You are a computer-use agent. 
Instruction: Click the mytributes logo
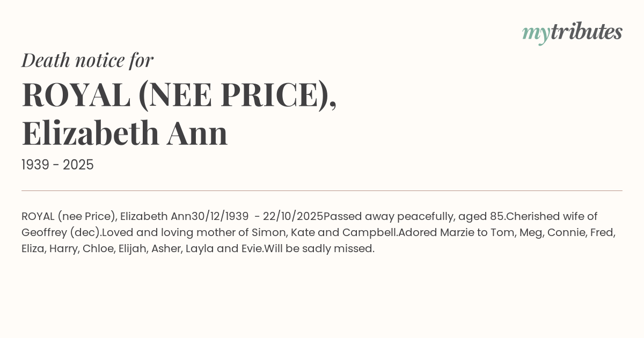click(572, 33)
